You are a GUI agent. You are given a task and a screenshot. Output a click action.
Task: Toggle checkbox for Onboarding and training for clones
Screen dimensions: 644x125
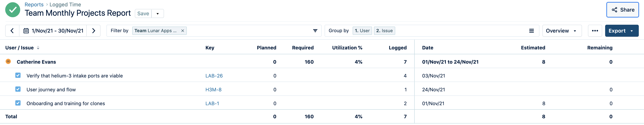[x=18, y=103]
